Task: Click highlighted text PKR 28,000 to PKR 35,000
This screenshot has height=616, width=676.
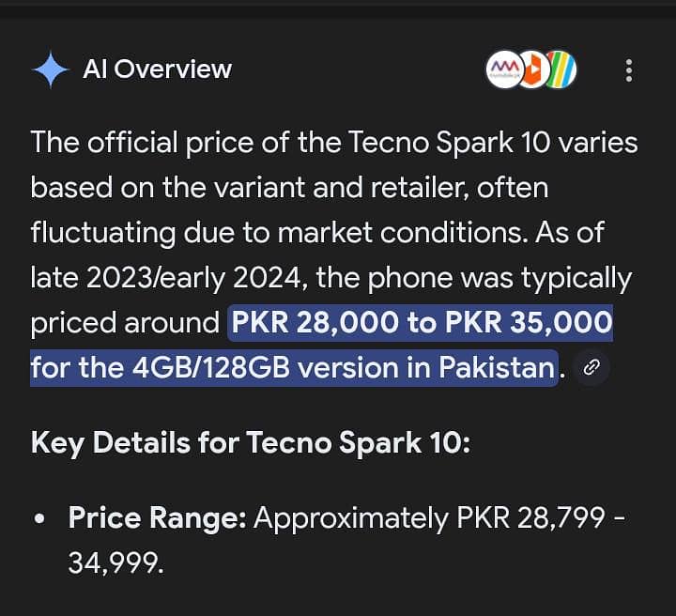Action: pos(422,323)
